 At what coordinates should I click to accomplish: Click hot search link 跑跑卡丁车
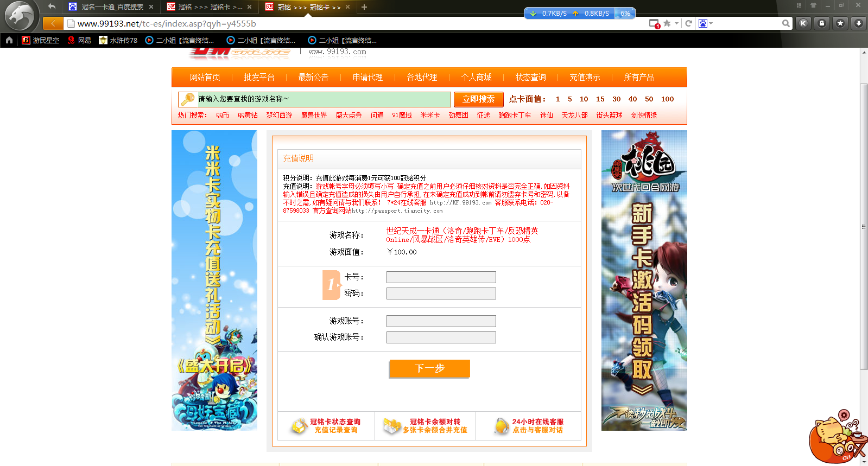pyautogui.click(x=515, y=115)
